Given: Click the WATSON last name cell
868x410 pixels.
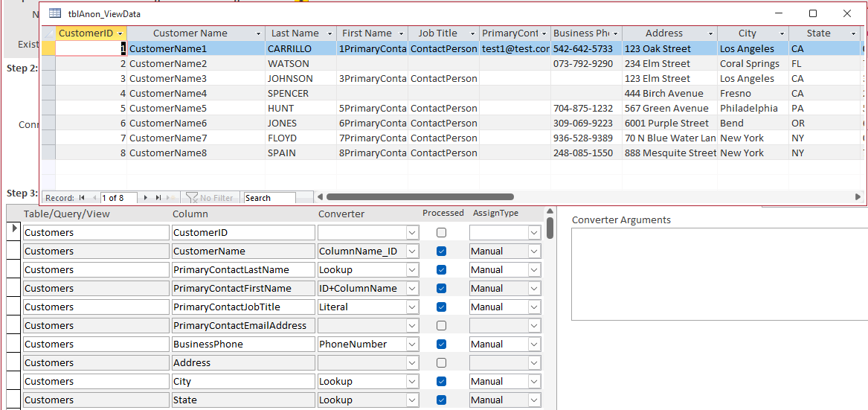Looking at the screenshot, I should click(301, 64).
